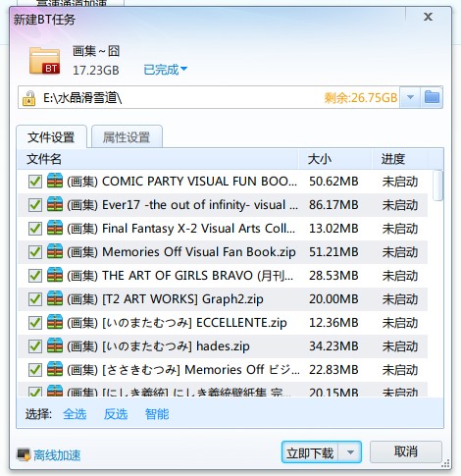The width and height of the screenshot is (461, 476).
Task: Switch to the 属性设置 tab
Action: (127, 137)
